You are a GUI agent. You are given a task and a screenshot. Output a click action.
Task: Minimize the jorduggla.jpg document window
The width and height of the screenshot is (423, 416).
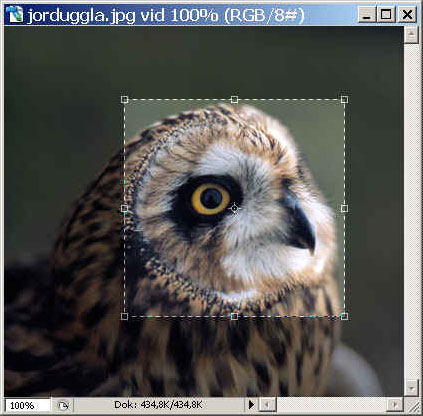click(x=367, y=15)
